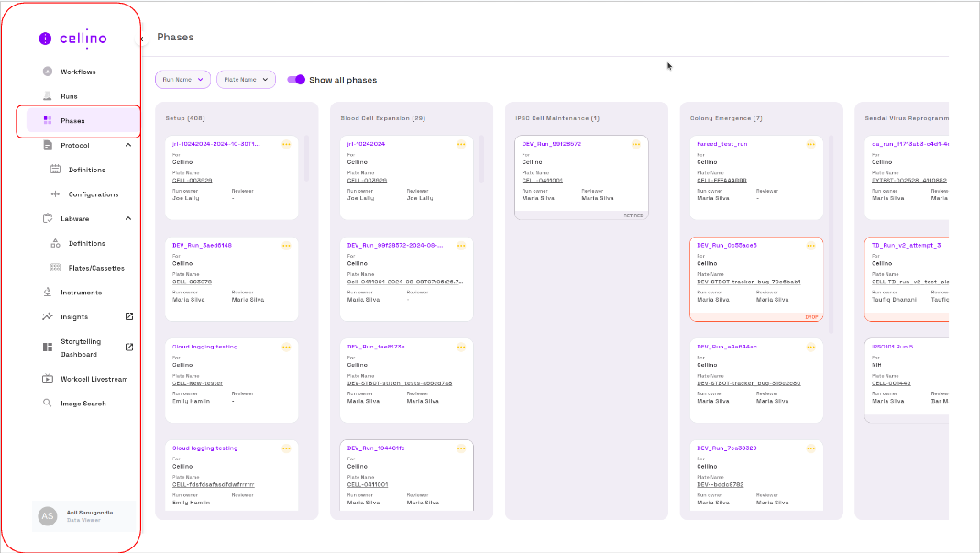Image resolution: width=980 pixels, height=553 pixels.
Task: Toggle the Show all phases switch
Action: 296,80
